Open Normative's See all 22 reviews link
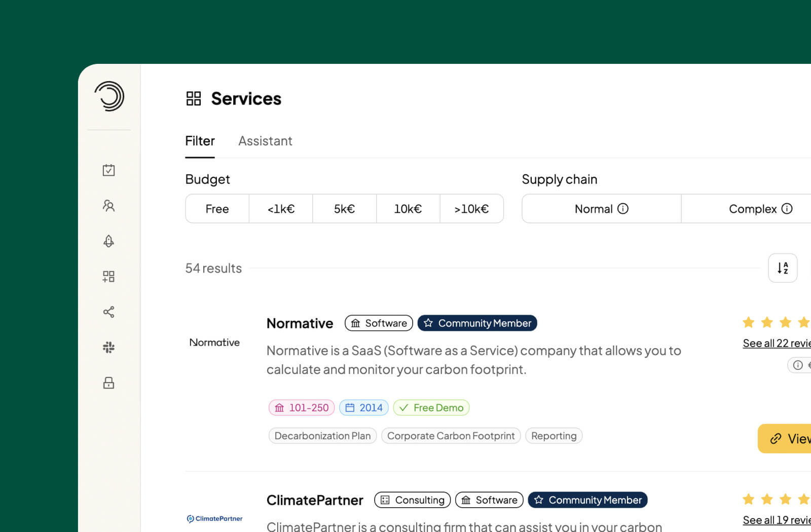This screenshot has height=532, width=811. [777, 344]
